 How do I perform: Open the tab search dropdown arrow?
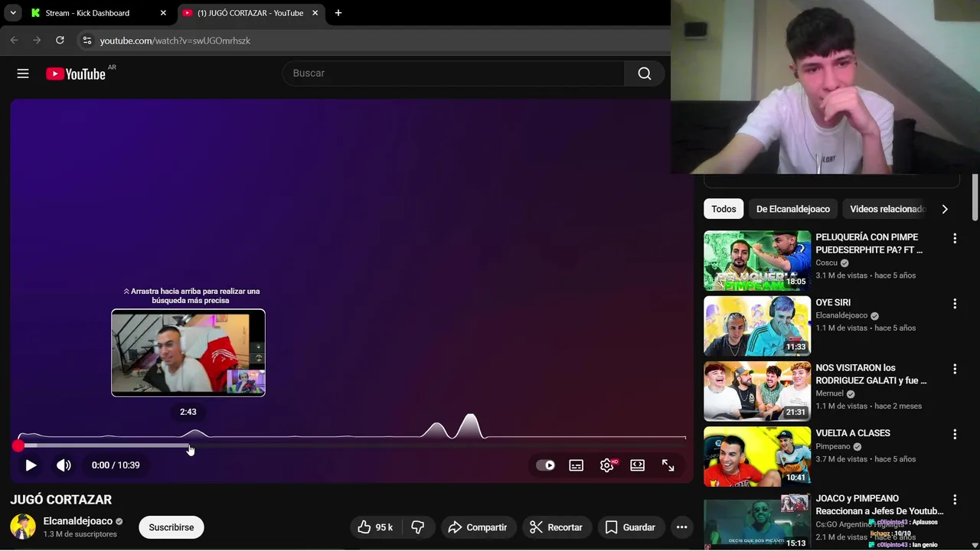pos(13,13)
